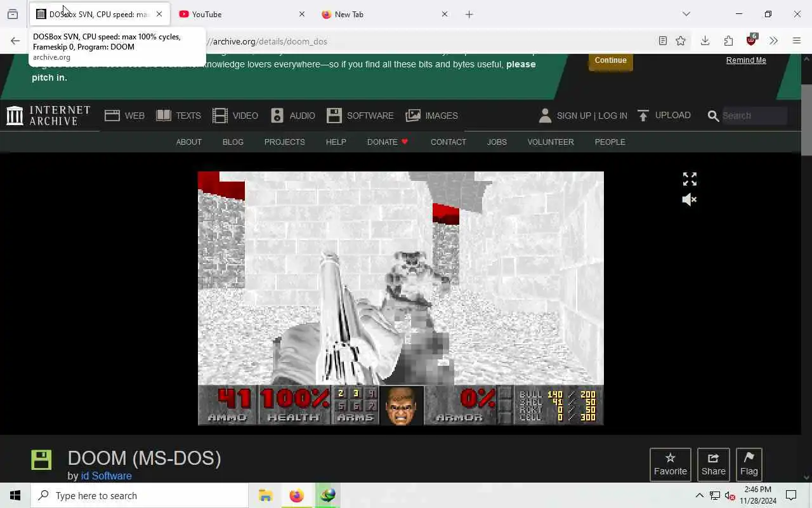The width and height of the screenshot is (812, 508).
Task: Open the Windows notification center icon
Action: 791,495
